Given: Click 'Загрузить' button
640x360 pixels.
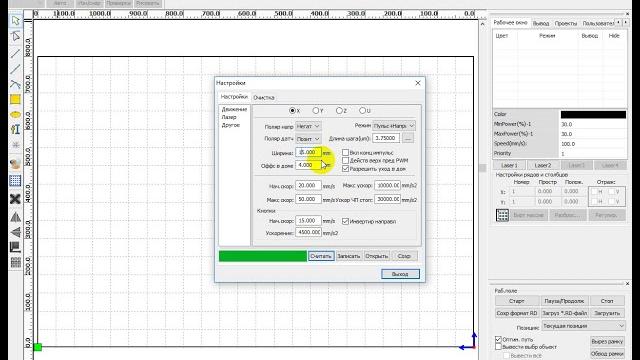Looking at the screenshot, I should tap(607, 313).
